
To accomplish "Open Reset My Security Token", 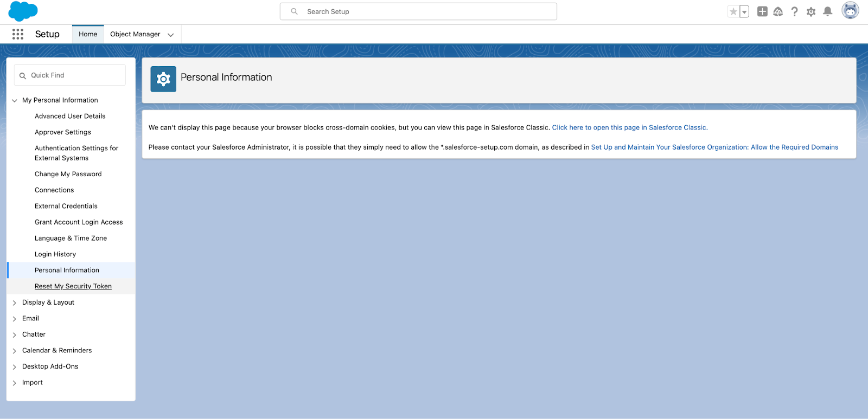I will [x=73, y=286].
